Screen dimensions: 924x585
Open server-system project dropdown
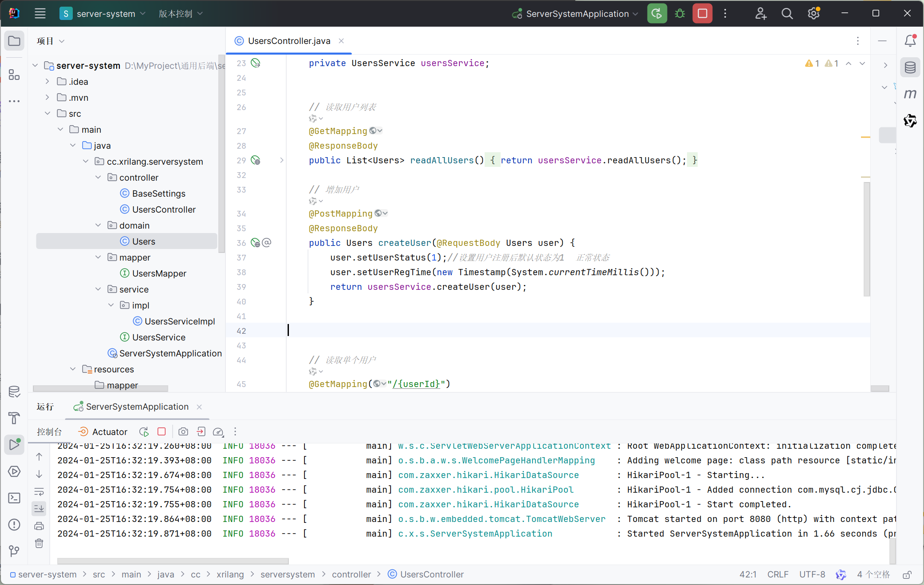click(x=103, y=14)
